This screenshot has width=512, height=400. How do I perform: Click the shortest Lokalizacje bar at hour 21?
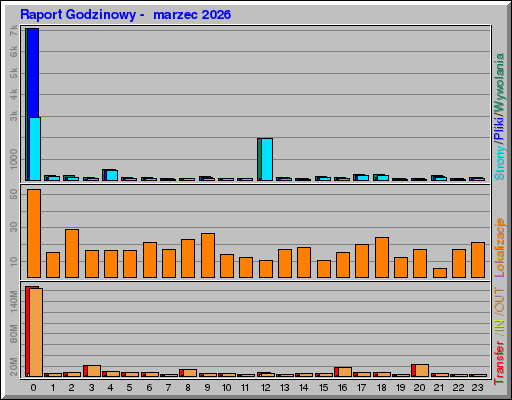click(x=440, y=273)
